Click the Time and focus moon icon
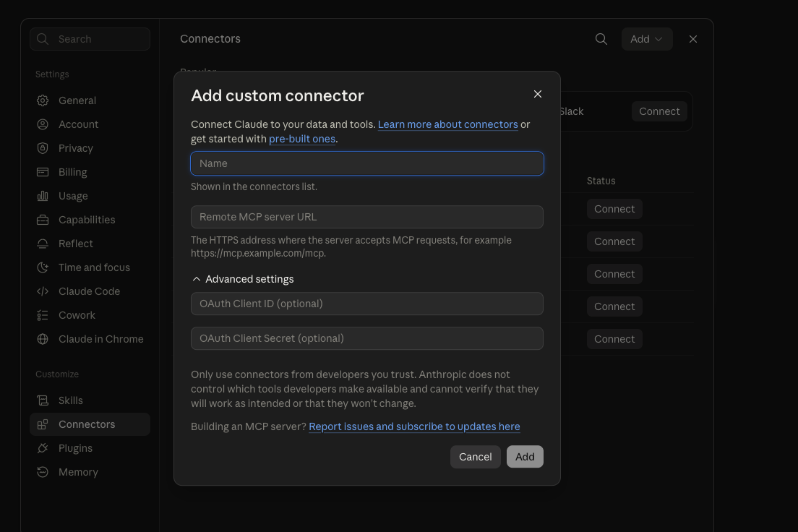 point(43,267)
